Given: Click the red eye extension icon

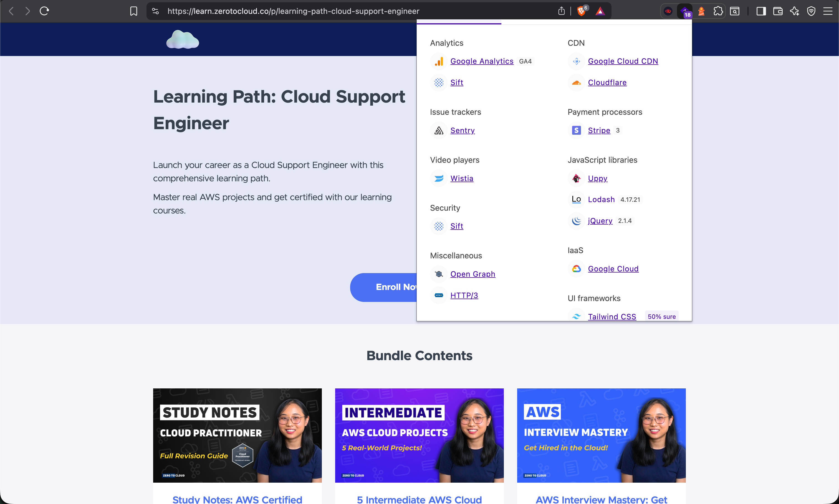Looking at the screenshot, I should pyautogui.click(x=668, y=11).
